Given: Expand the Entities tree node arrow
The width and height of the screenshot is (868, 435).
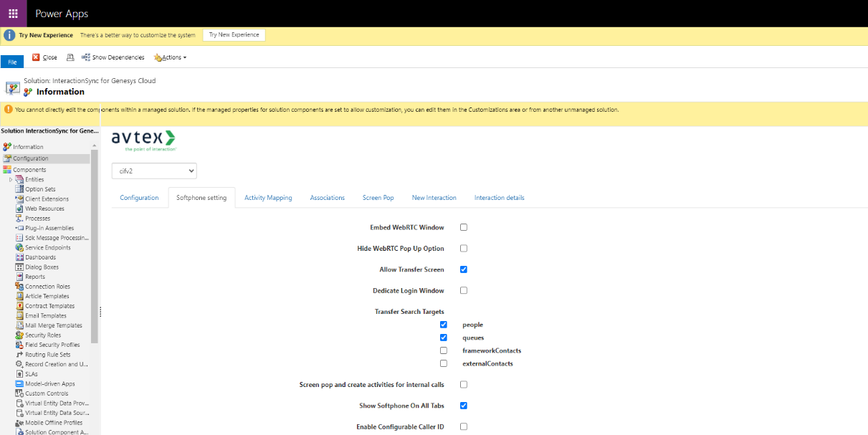Looking at the screenshot, I should pyautogui.click(x=11, y=179).
